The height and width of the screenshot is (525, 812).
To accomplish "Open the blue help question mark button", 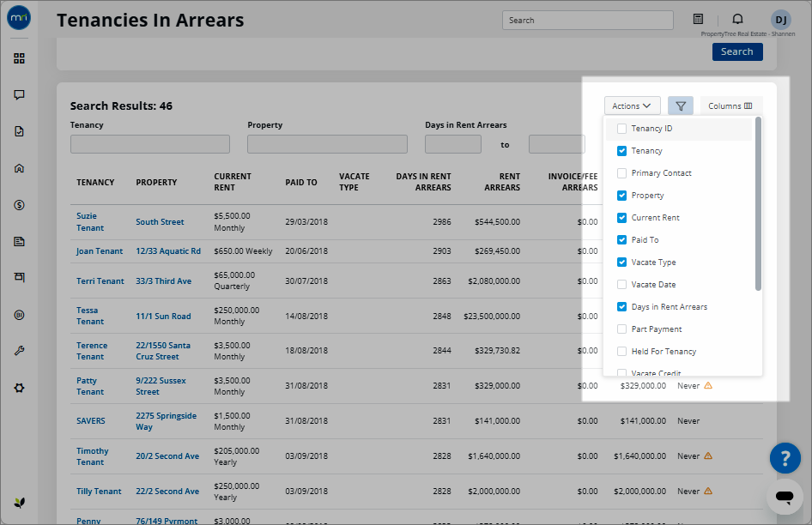I will point(785,458).
